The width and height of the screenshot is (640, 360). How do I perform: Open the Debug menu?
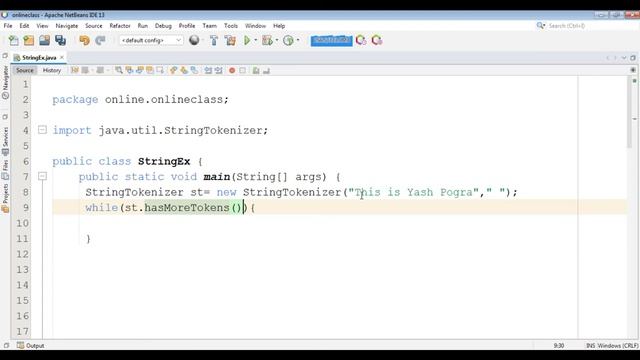163,26
